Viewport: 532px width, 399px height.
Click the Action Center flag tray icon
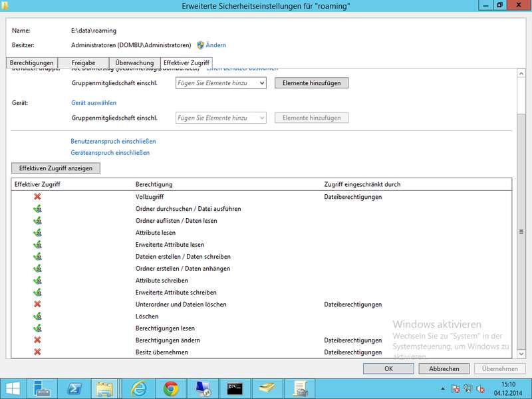pos(456,389)
